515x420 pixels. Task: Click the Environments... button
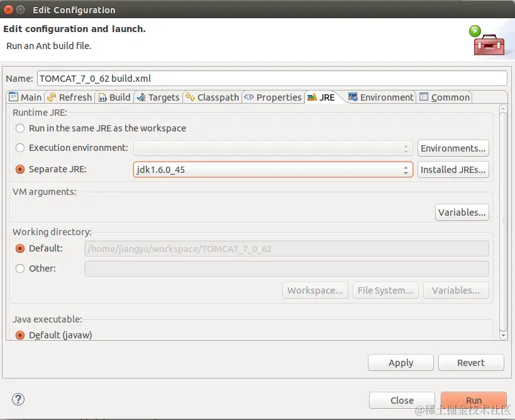pyautogui.click(x=453, y=148)
